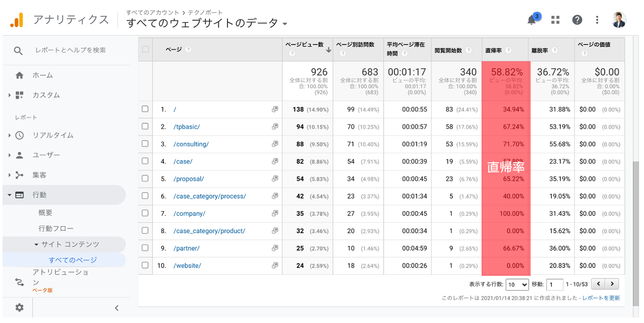
Task: Open the 表示する行数 rows dropdown
Action: tap(517, 284)
